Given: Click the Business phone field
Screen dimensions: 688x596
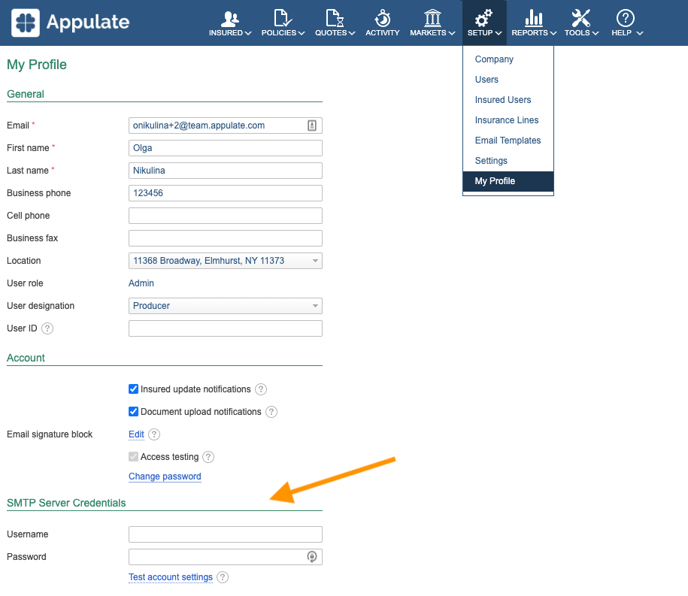Looking at the screenshot, I should pos(225,193).
